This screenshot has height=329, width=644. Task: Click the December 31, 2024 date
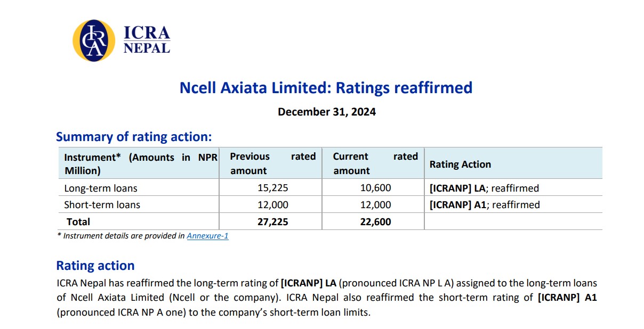326,112
